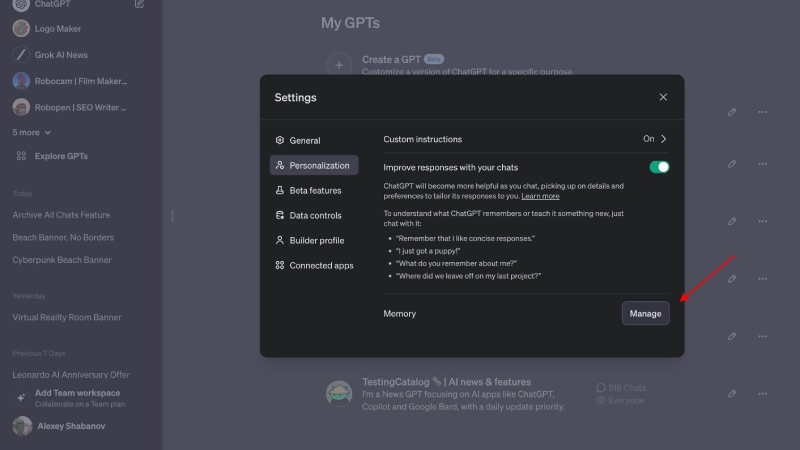This screenshot has width=800, height=450.
Task: Follow the Learn more link
Action: [x=540, y=196]
